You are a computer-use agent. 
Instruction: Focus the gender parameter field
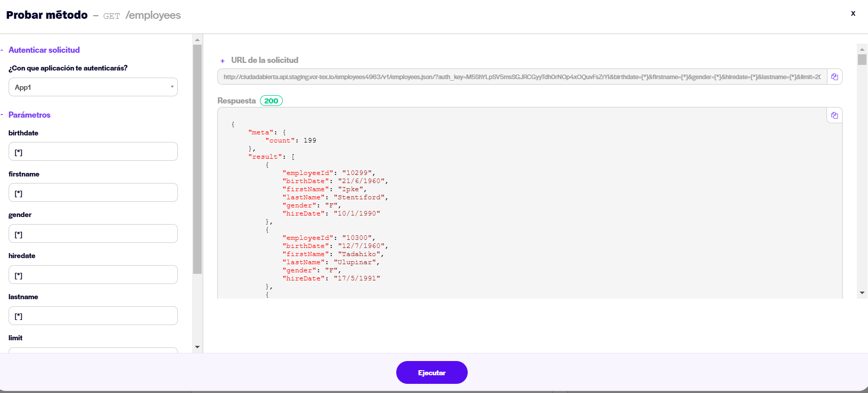pos(93,234)
